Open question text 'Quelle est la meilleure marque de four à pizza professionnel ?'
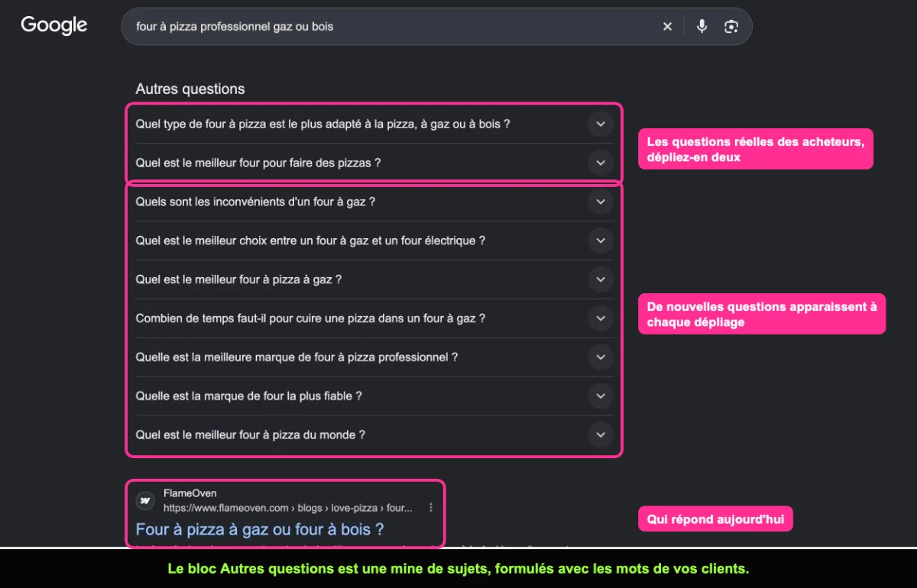 [296, 357]
